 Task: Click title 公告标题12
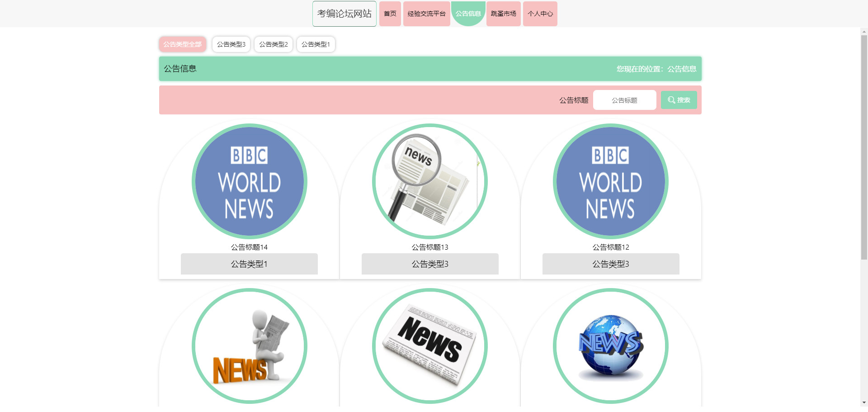tap(611, 247)
